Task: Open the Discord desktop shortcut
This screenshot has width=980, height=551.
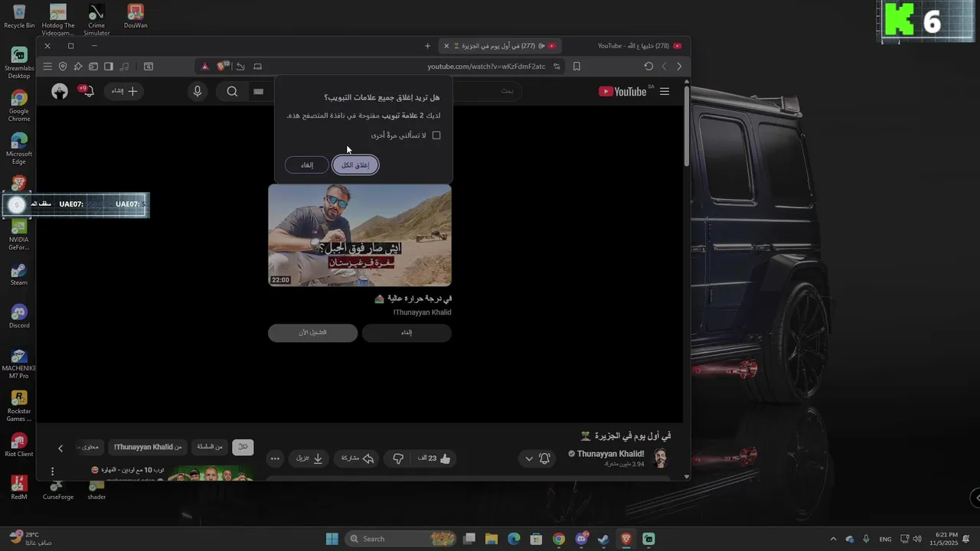Action: 19,317
